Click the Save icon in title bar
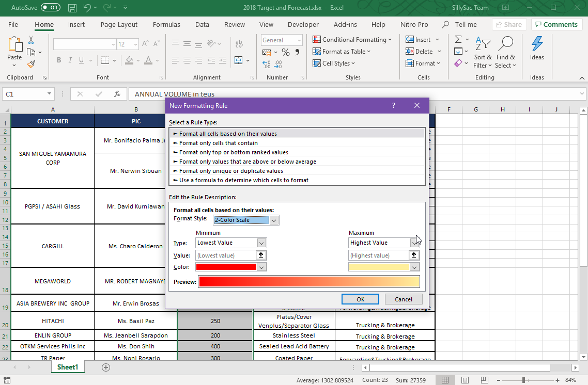The width and height of the screenshot is (588, 385). point(72,8)
